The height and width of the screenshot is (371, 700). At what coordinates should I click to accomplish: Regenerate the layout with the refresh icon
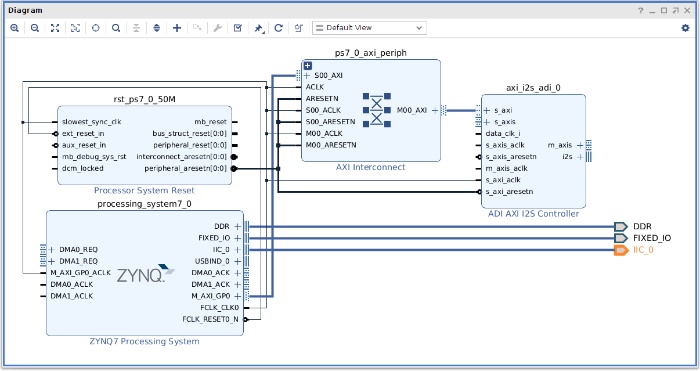pyautogui.click(x=279, y=28)
